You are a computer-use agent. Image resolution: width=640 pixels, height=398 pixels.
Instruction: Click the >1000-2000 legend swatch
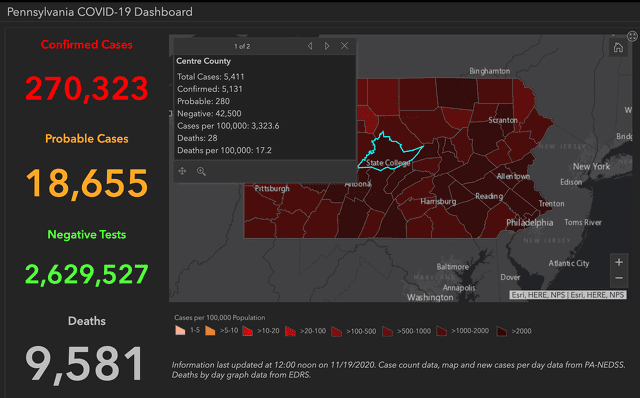pyautogui.click(x=441, y=331)
